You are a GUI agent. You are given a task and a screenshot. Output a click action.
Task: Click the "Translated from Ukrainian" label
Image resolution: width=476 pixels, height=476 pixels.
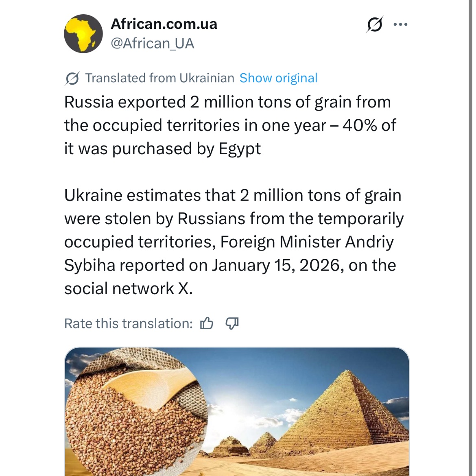pos(159,78)
